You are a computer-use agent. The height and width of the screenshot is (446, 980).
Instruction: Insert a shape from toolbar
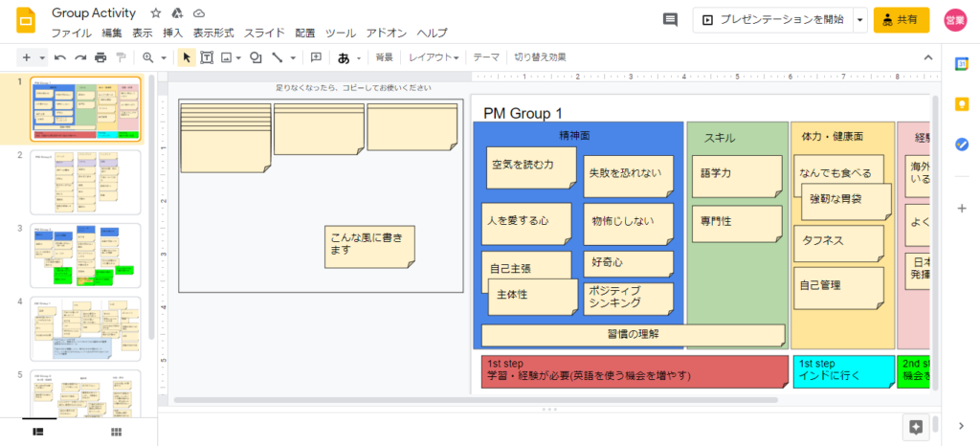coord(255,57)
